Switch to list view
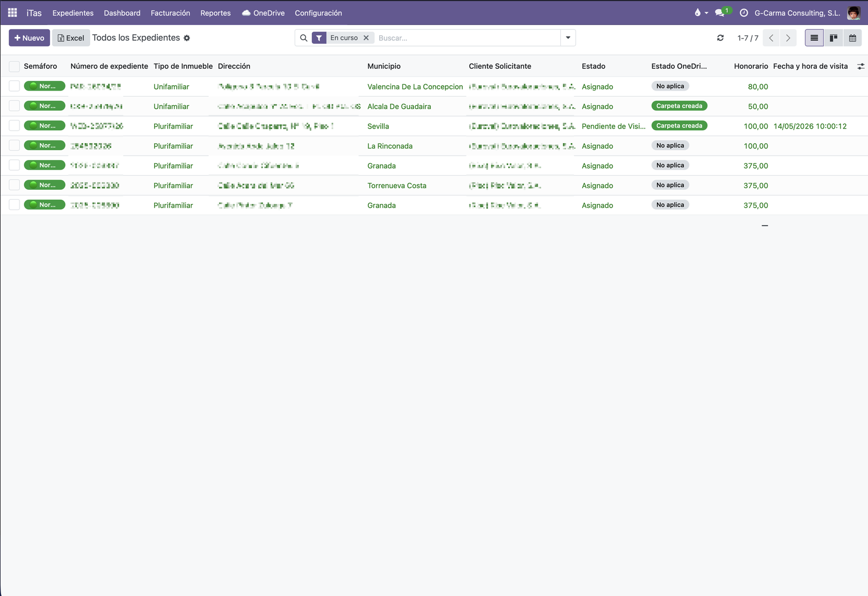This screenshot has height=596, width=868. click(x=814, y=38)
